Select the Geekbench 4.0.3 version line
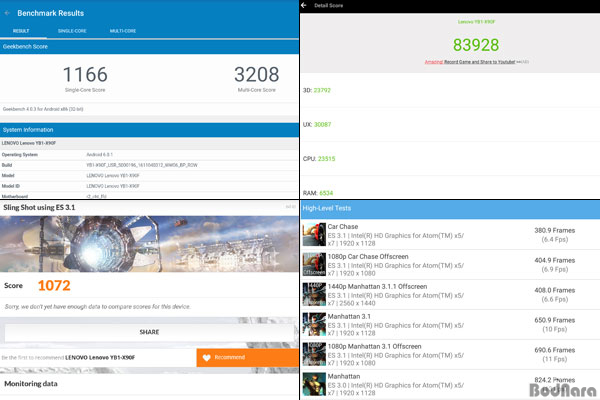Viewport: 600px width, 400px height. [x=43, y=109]
